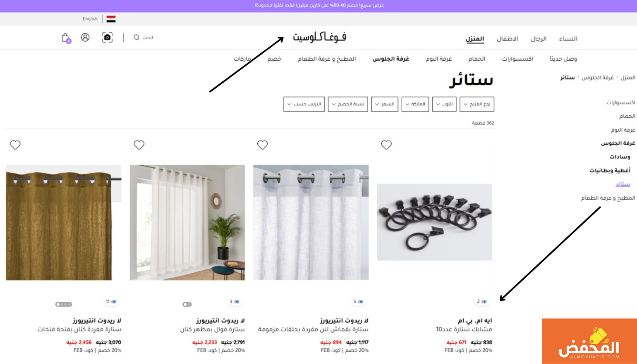
Task: Select the Egypt flag country icon
Action: (111, 19)
